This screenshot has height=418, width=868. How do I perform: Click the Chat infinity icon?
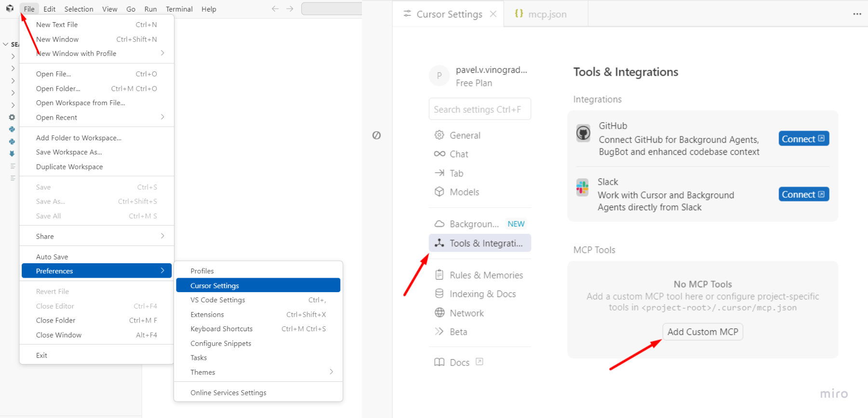point(439,154)
